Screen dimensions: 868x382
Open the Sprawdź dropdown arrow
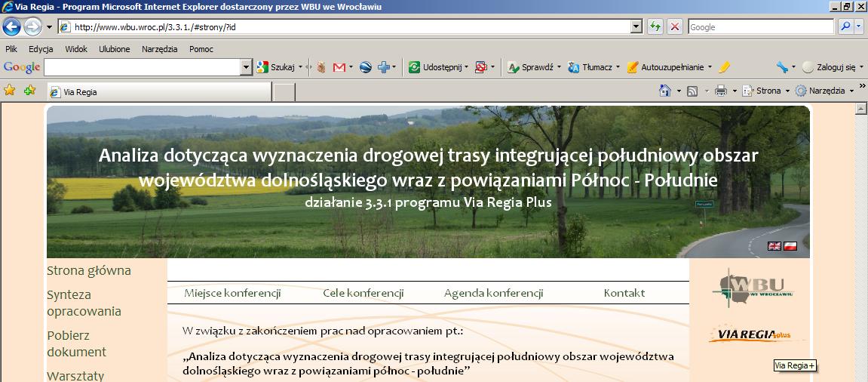tap(559, 67)
